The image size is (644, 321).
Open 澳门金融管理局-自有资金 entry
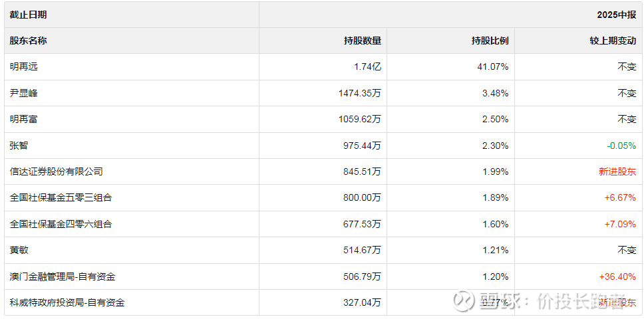pos(67,276)
